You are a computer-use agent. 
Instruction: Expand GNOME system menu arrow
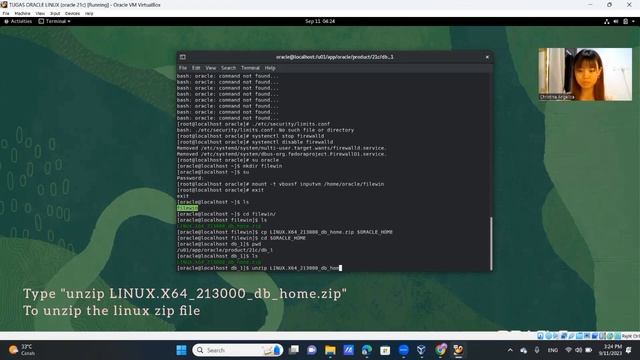pyautogui.click(x=633, y=21)
